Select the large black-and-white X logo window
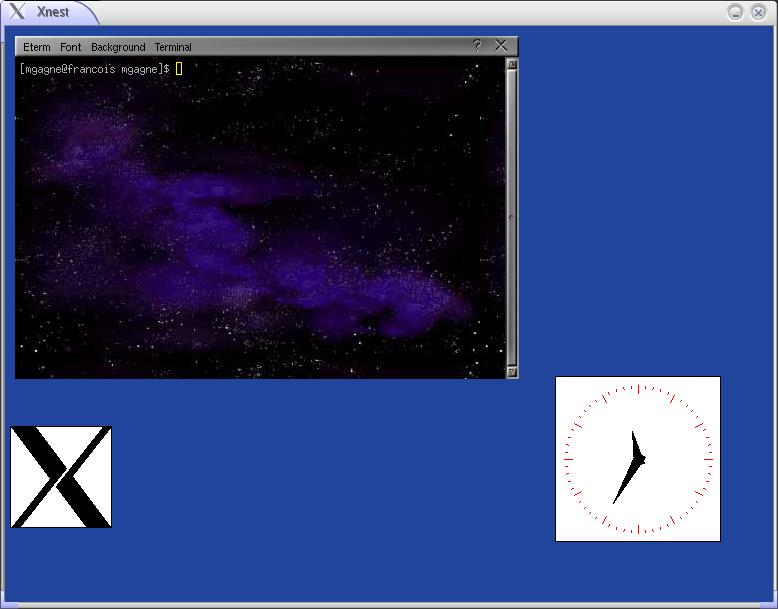This screenshot has width=778, height=609. pos(61,477)
